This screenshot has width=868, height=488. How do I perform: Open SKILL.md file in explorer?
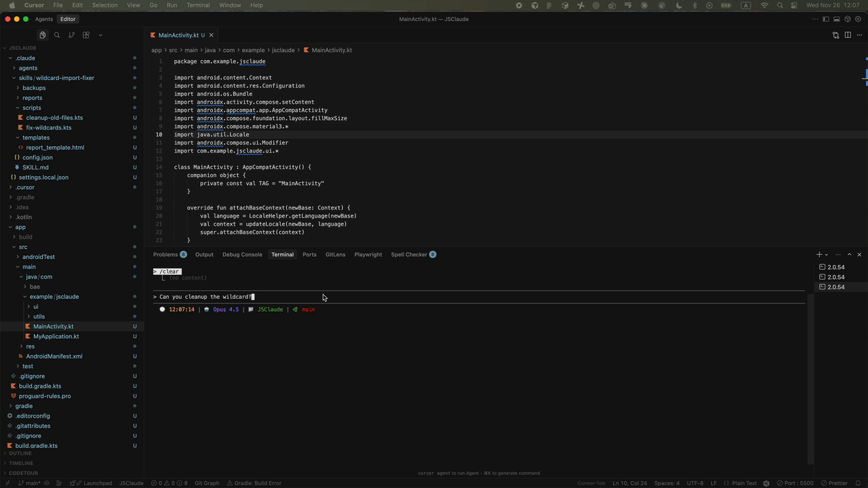35,167
